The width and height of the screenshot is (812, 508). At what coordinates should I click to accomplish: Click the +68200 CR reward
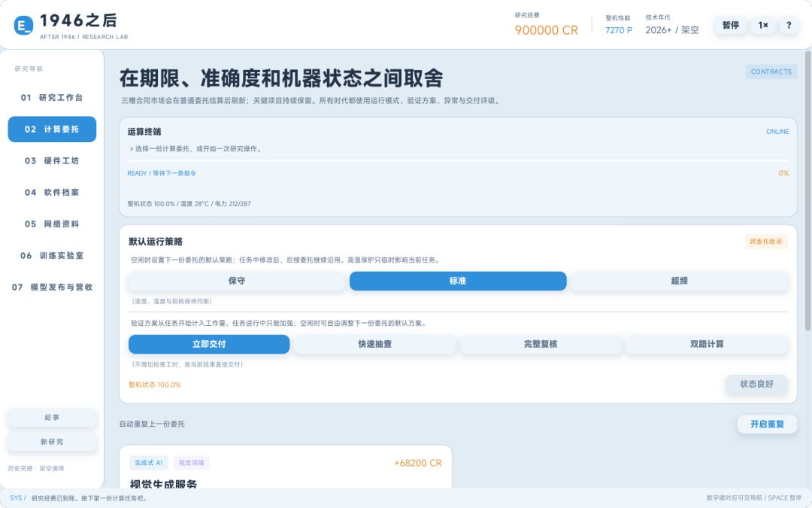[417, 463]
